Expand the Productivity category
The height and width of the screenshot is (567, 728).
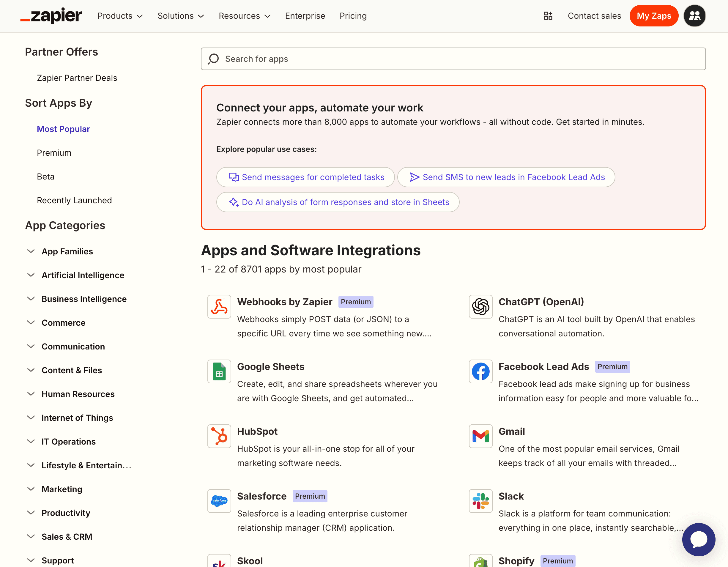point(31,513)
